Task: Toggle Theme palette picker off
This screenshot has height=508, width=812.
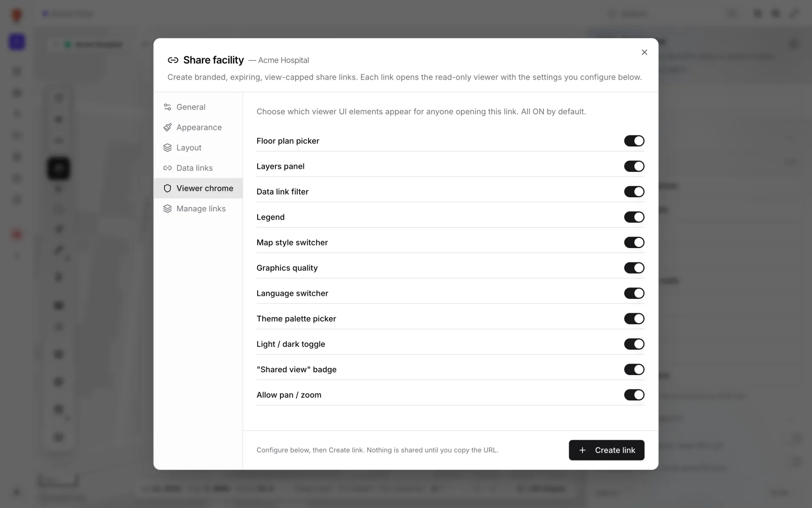Action: tap(634, 319)
